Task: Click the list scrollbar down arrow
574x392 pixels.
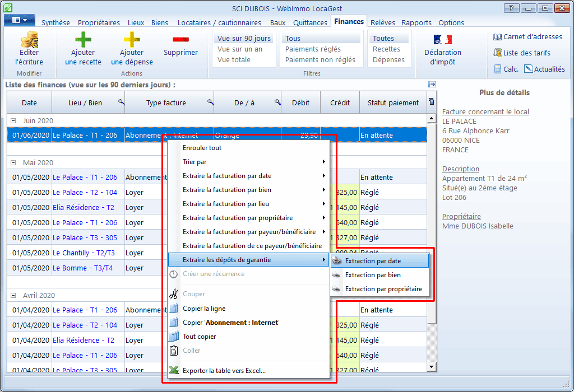Action: (432, 367)
